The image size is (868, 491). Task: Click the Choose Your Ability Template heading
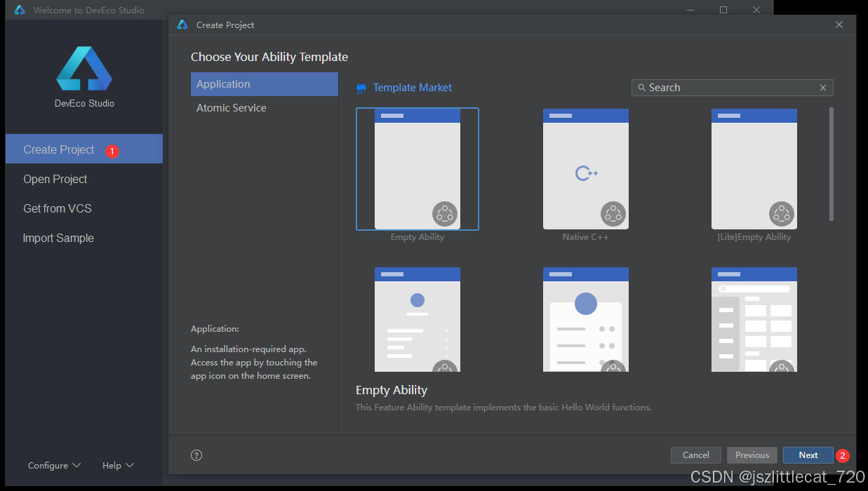[x=269, y=57]
